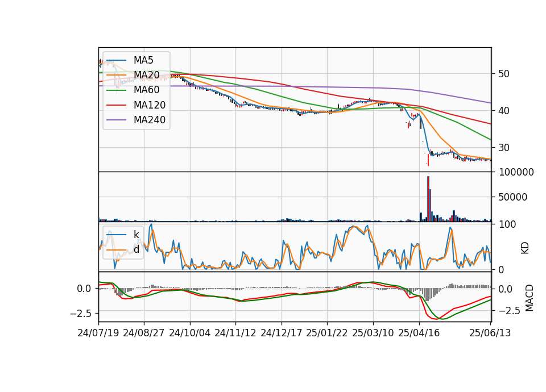Click the 24/07/19 date tick label

tap(98, 333)
